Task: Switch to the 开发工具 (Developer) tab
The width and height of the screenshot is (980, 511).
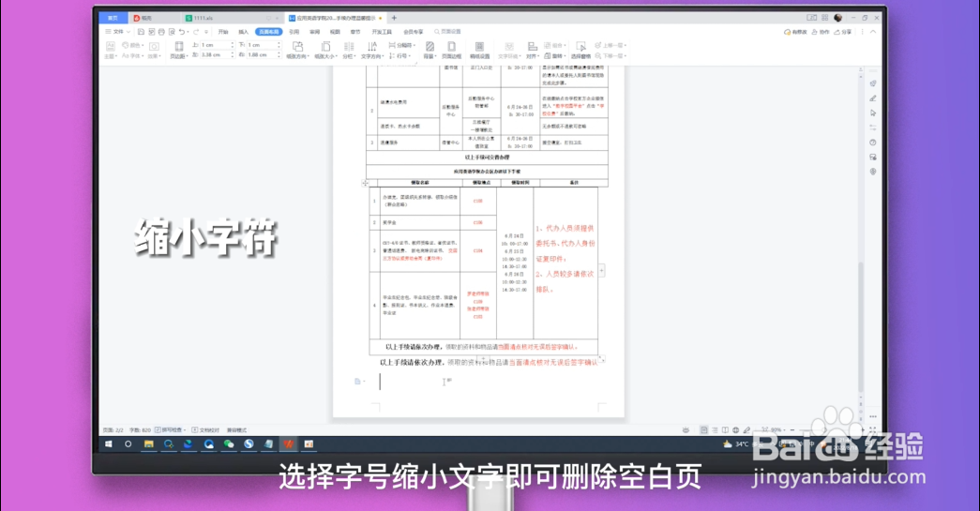Action: click(382, 32)
